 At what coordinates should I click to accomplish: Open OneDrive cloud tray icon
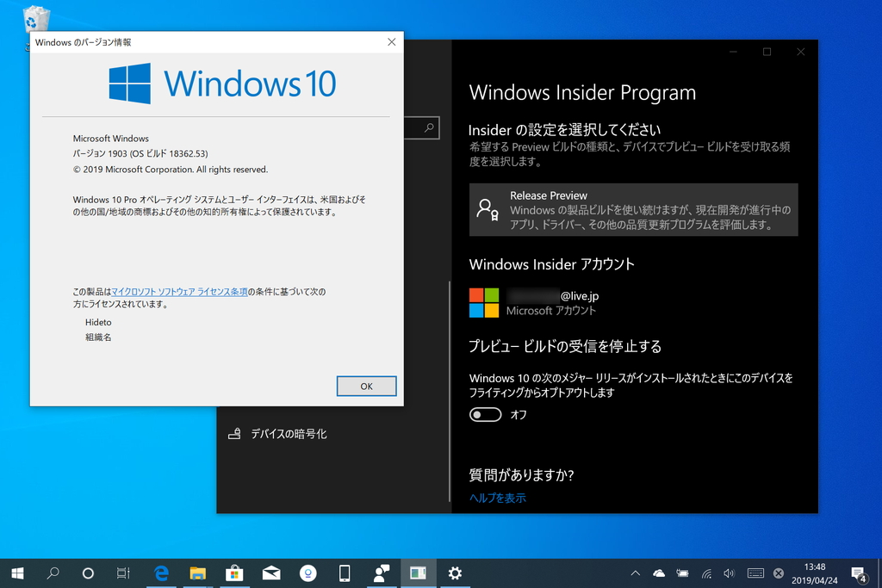[x=659, y=573]
